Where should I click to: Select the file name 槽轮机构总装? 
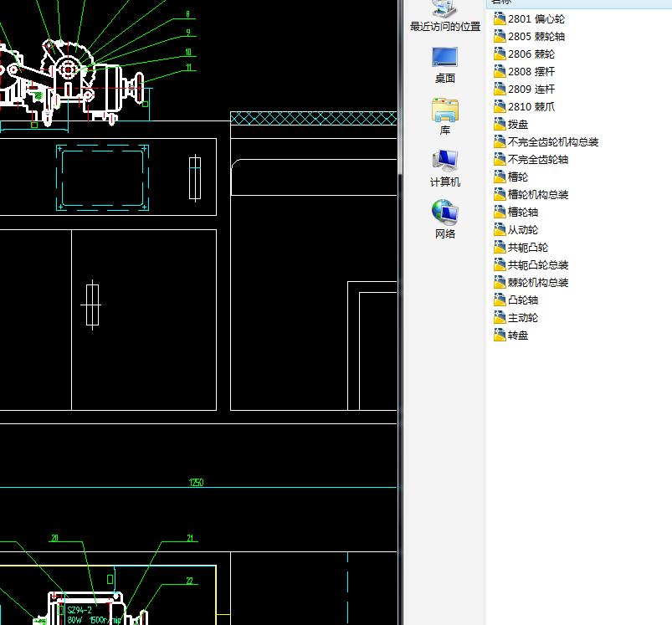[538, 194]
